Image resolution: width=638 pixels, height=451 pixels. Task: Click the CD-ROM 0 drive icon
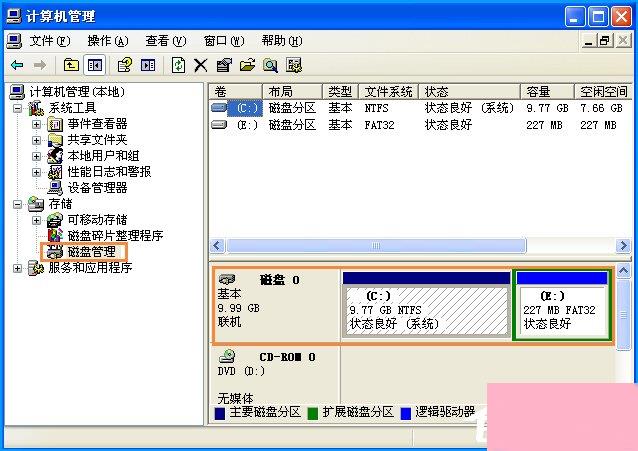tap(227, 357)
